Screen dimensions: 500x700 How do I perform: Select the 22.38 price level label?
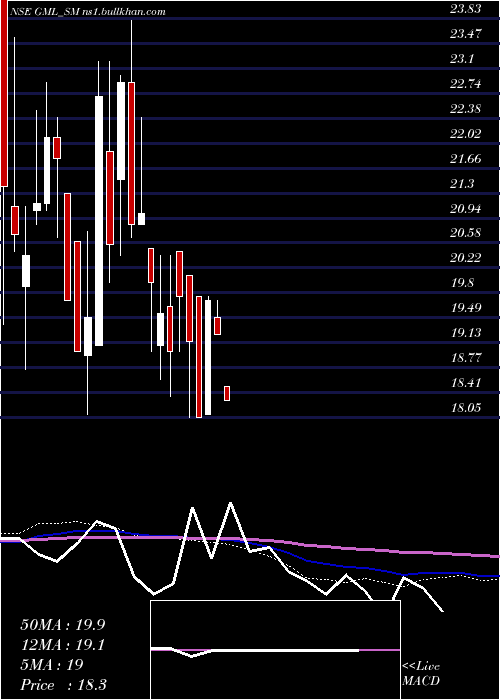465,108
